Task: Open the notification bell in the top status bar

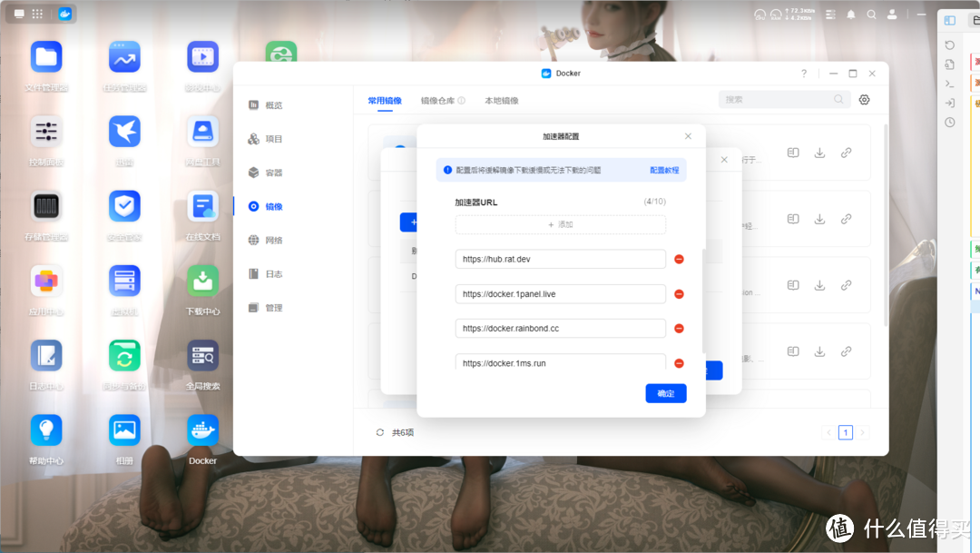Action: click(x=849, y=14)
